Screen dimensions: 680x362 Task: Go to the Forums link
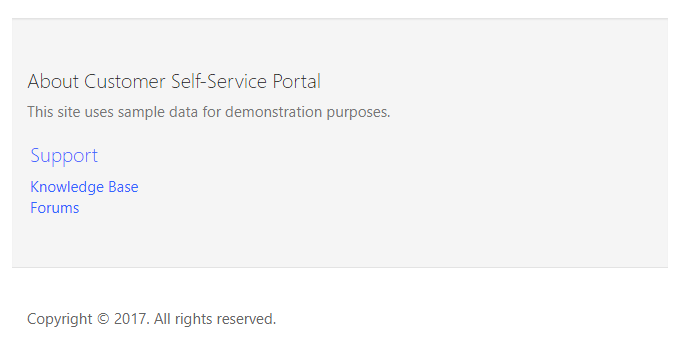(55, 208)
